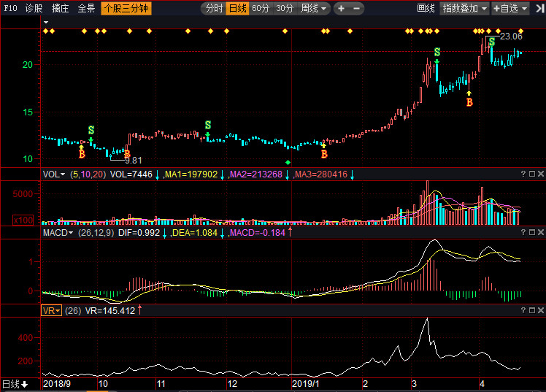Select the 60分 period option
The height and width of the screenshot is (392, 546).
click(261, 9)
